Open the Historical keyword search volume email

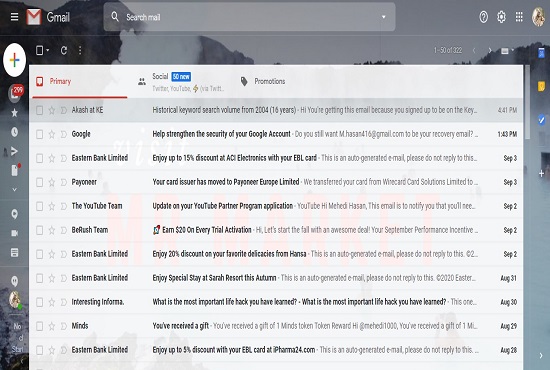click(276, 110)
